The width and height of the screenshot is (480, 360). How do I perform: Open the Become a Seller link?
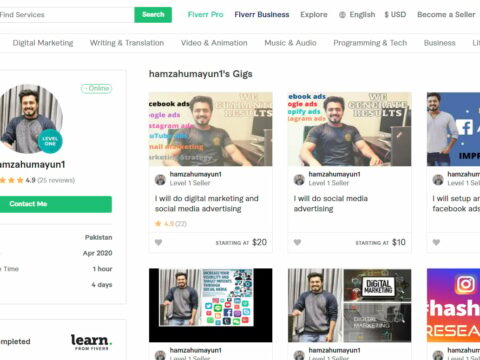coord(446,15)
